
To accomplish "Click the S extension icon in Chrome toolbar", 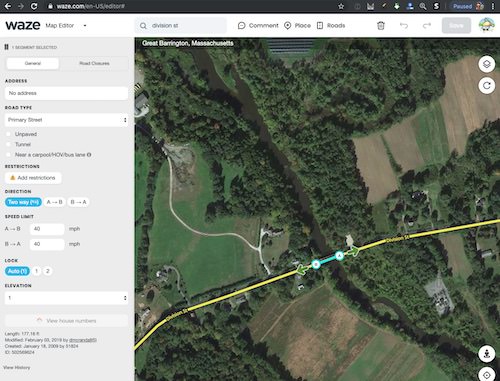I will [x=436, y=6].
